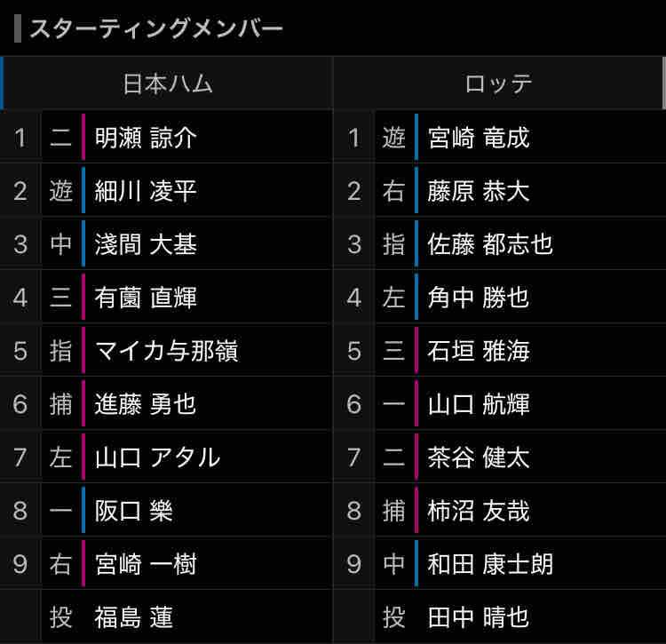Open player 細川 凌平
Screen dimensions: 666x644
pyautogui.click(x=146, y=191)
